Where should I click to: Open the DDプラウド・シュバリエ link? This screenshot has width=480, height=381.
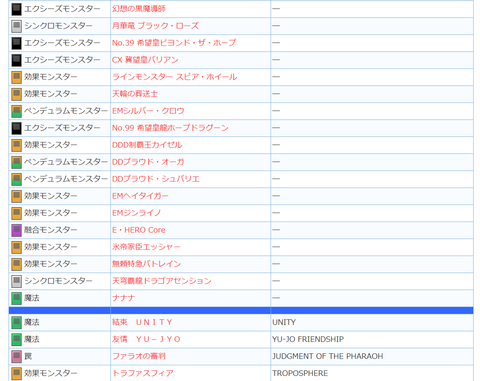pyautogui.click(x=156, y=179)
